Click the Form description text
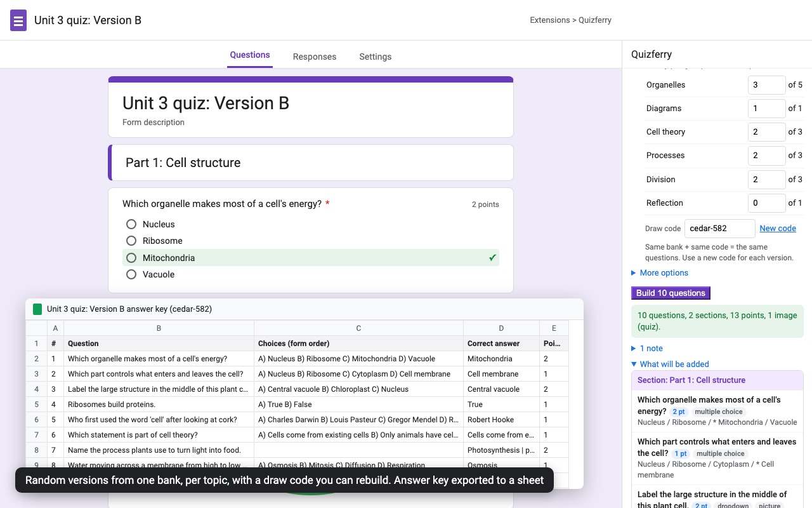The width and height of the screenshot is (812, 508). (154, 123)
